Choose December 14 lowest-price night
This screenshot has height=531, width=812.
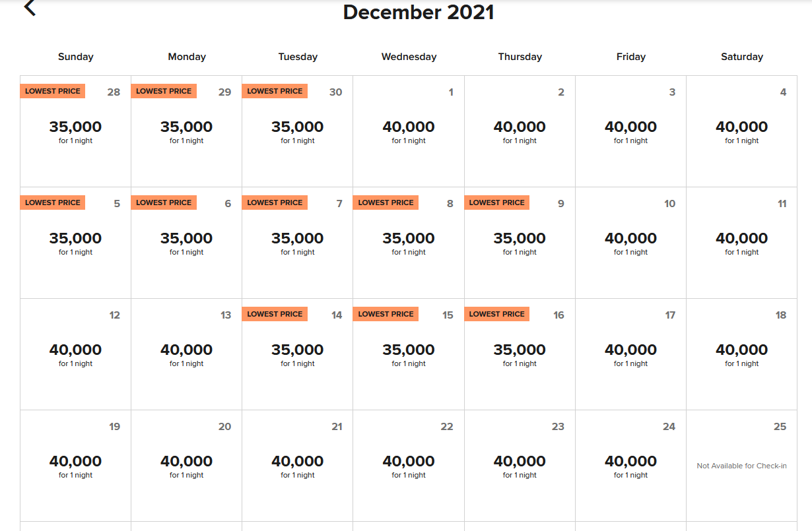pos(297,354)
